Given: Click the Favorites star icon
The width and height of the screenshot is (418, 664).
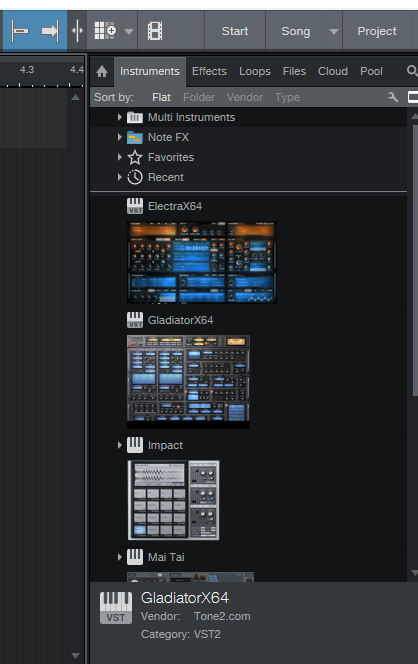Looking at the screenshot, I should 135,157.
